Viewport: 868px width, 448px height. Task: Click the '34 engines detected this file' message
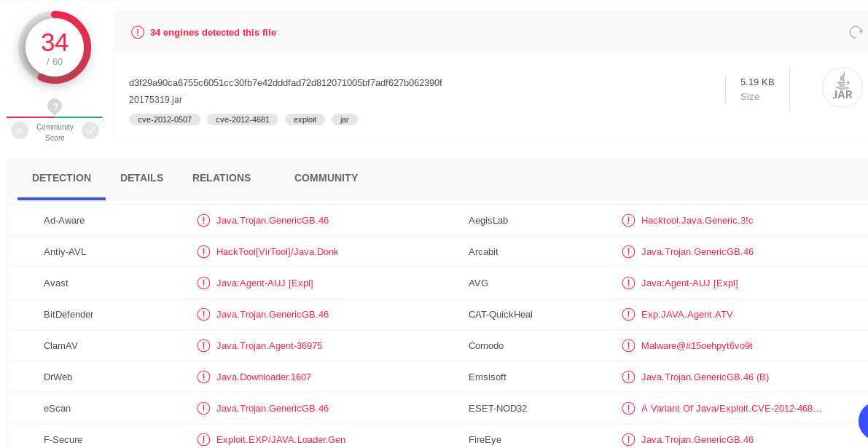[213, 33]
